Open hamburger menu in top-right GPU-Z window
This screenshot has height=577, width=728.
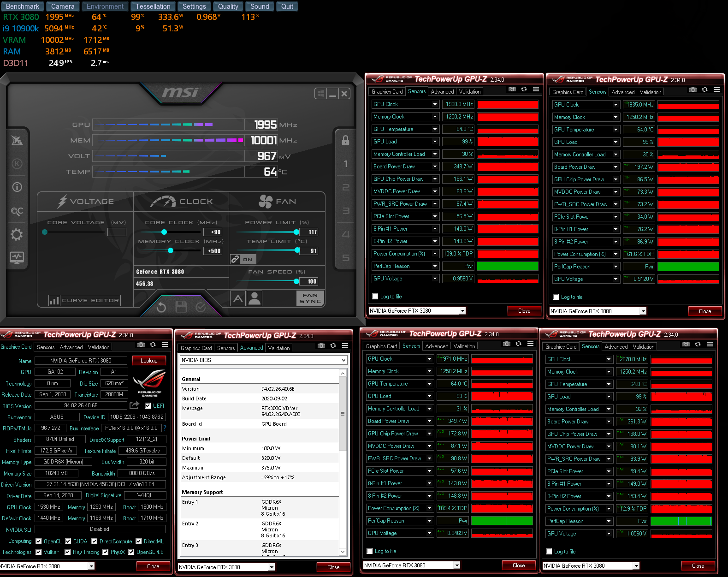(x=716, y=89)
